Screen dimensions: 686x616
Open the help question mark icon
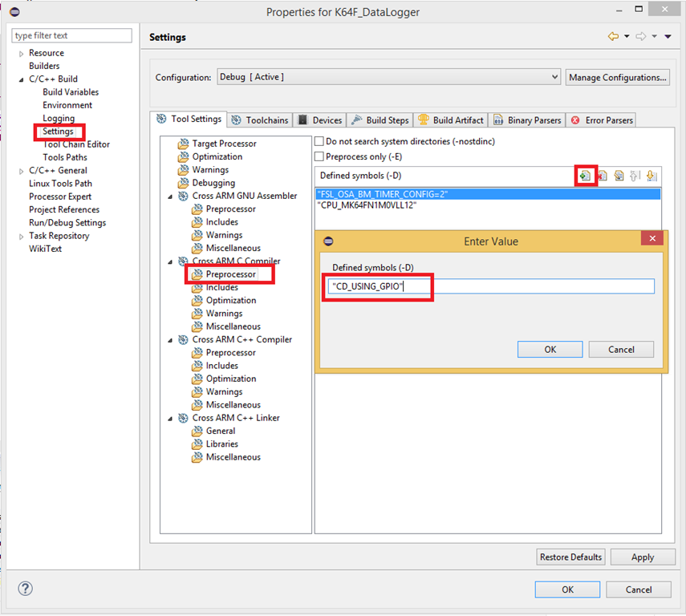pos(25,589)
